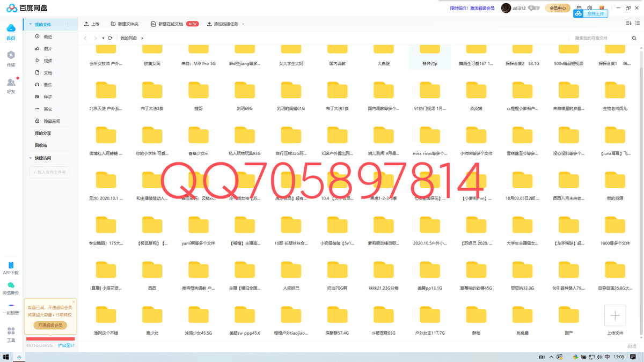Viewport: 644px width, 362px height.
Task: Refresh the file list
Action: point(110,38)
